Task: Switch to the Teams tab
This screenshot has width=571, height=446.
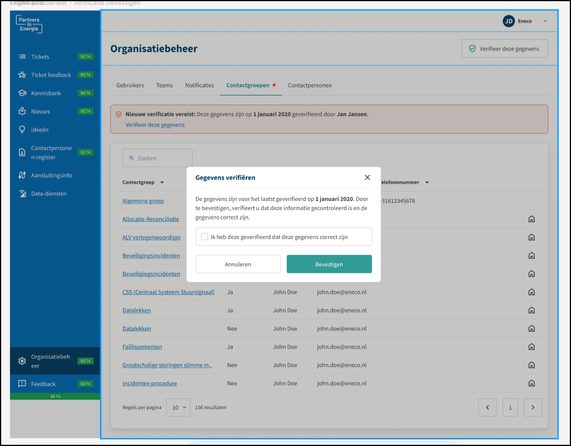Action: pos(164,85)
